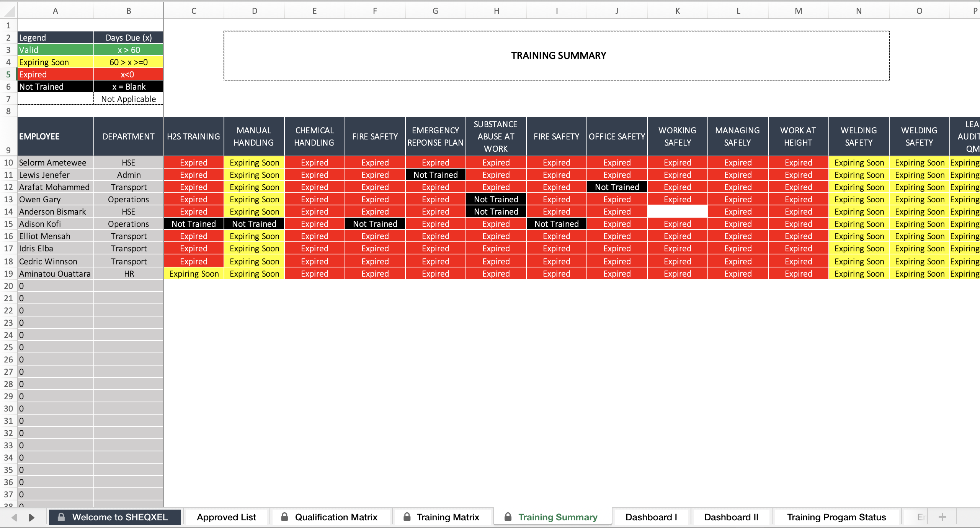Click the SUBSTANCE ABUSE AT WORK header
The height and width of the screenshot is (528, 980).
pos(496,136)
